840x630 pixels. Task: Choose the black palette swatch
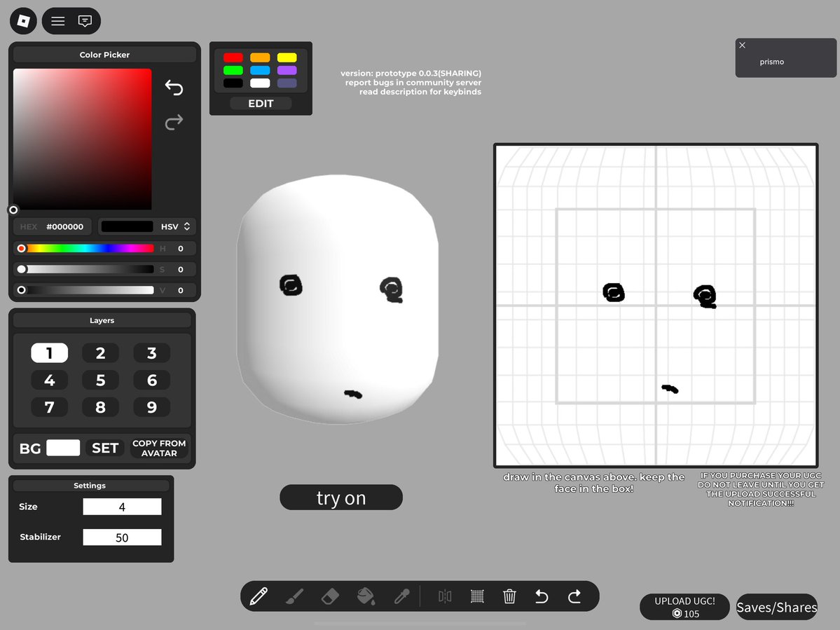pos(233,83)
